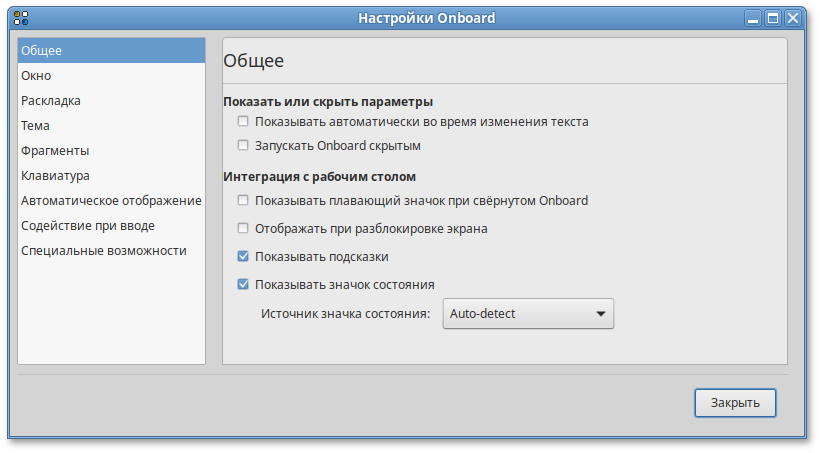Select Автоматическое отображение in sidebar
Screen dimensions: 820x453
pos(111,201)
